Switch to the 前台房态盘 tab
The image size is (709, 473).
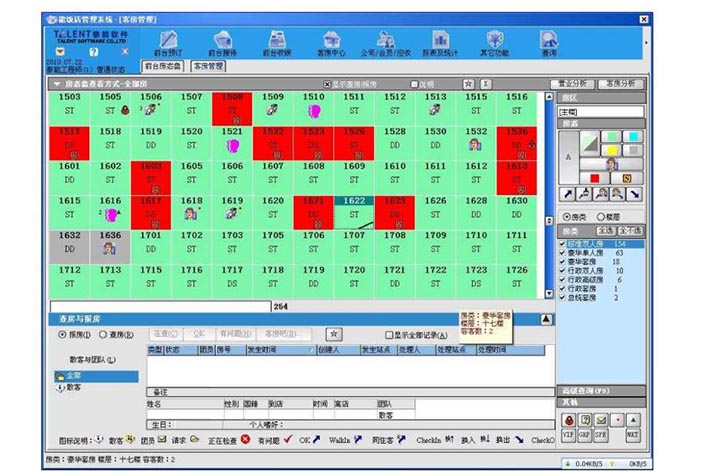tap(162, 66)
